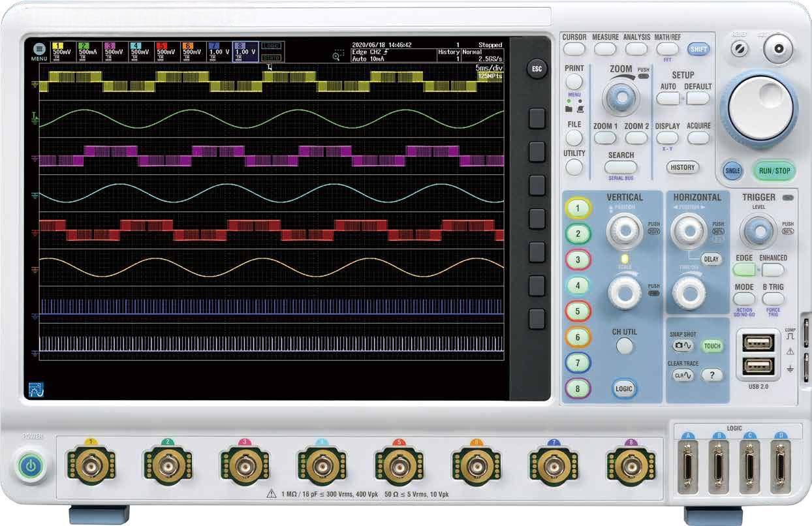Screen dimensions: 812x526
Task: Open help with the ? icon
Action: 711,376
